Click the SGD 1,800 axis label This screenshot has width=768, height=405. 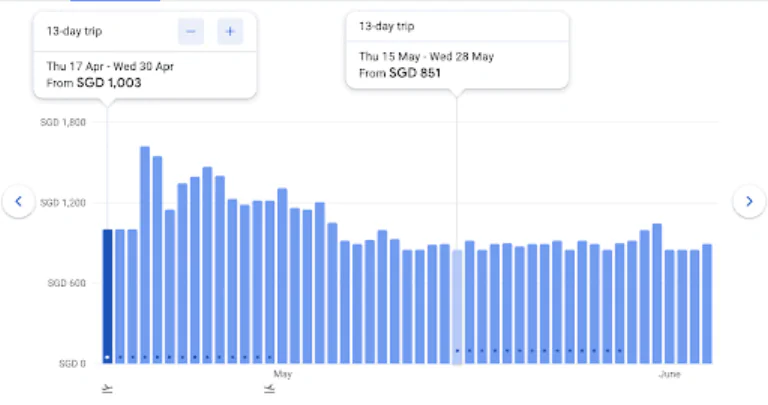click(x=62, y=122)
